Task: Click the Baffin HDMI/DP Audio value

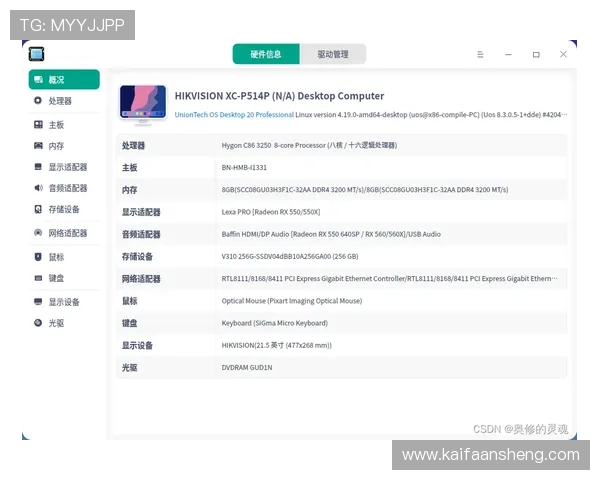Action: click(331, 234)
